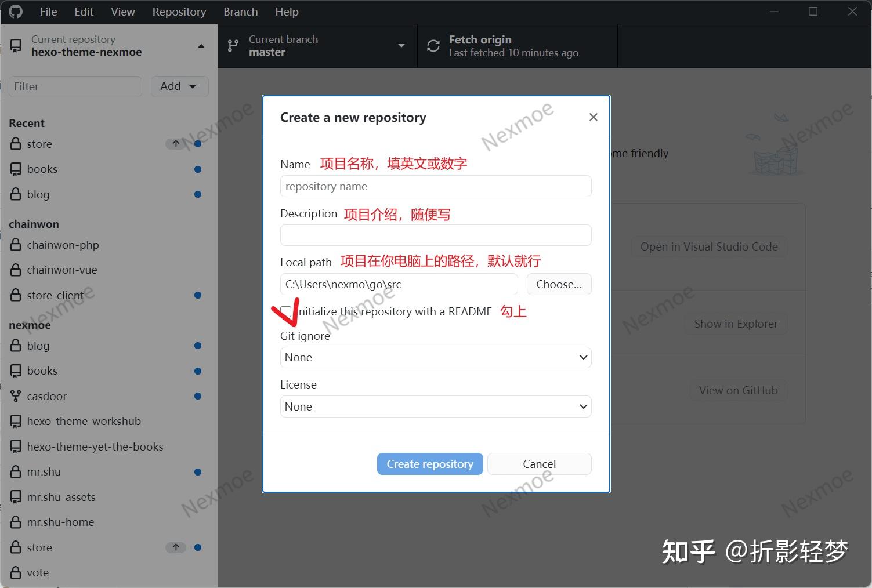
Task: Click the book icon next to mr.shu-assets
Action: tap(16, 497)
